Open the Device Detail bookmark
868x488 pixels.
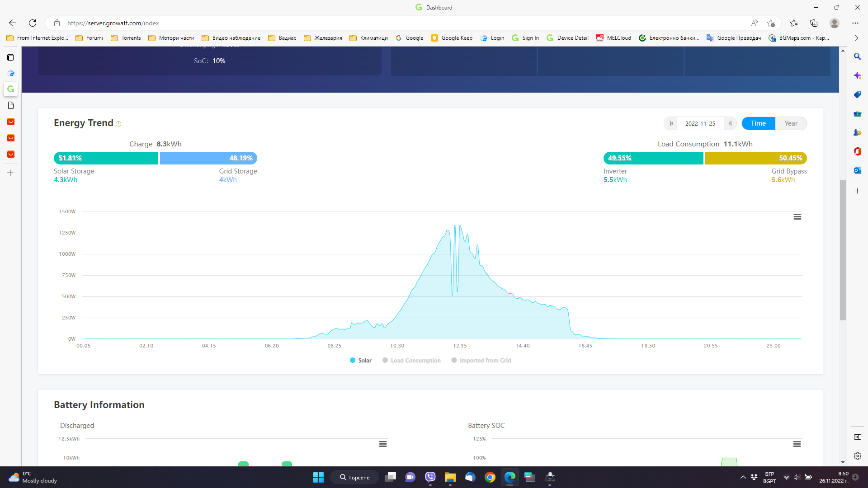567,38
